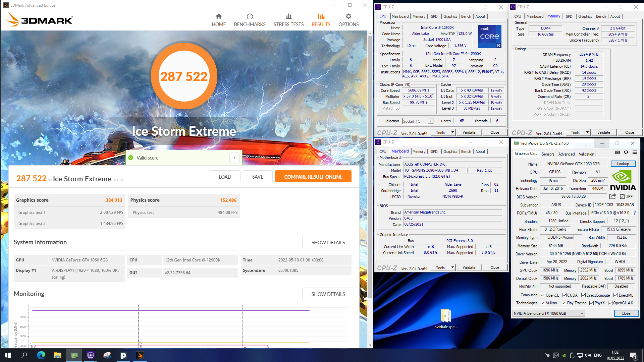Open GPU selector dropdown in GPU-Z

[x=549, y=313]
